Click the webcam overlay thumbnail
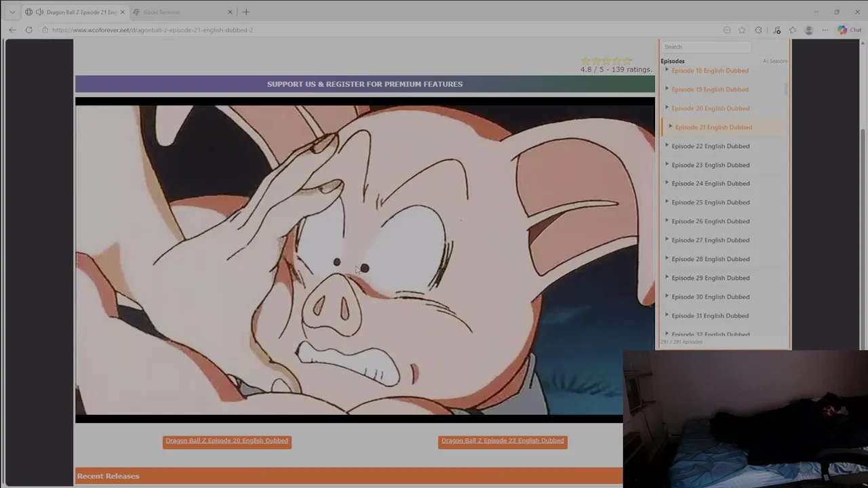The width and height of the screenshot is (868, 488). click(x=745, y=419)
